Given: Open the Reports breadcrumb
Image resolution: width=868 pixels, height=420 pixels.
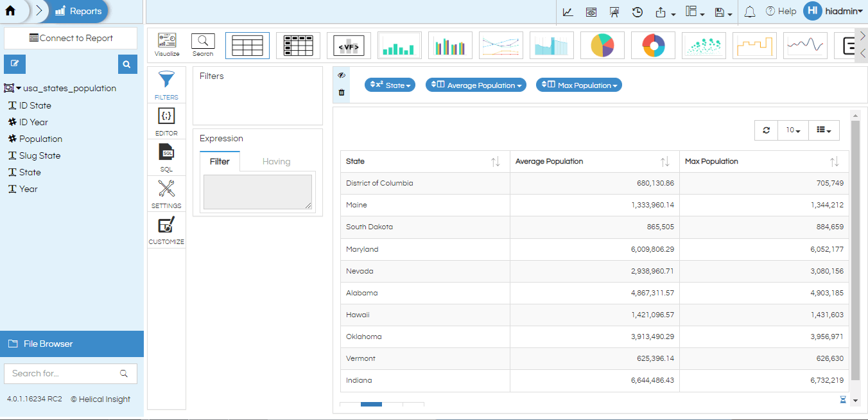Looking at the screenshot, I should (x=78, y=11).
